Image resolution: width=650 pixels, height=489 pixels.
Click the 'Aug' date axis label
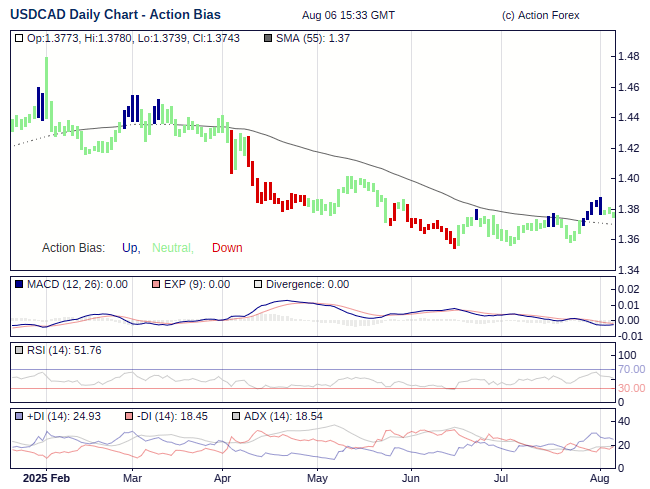click(601, 479)
